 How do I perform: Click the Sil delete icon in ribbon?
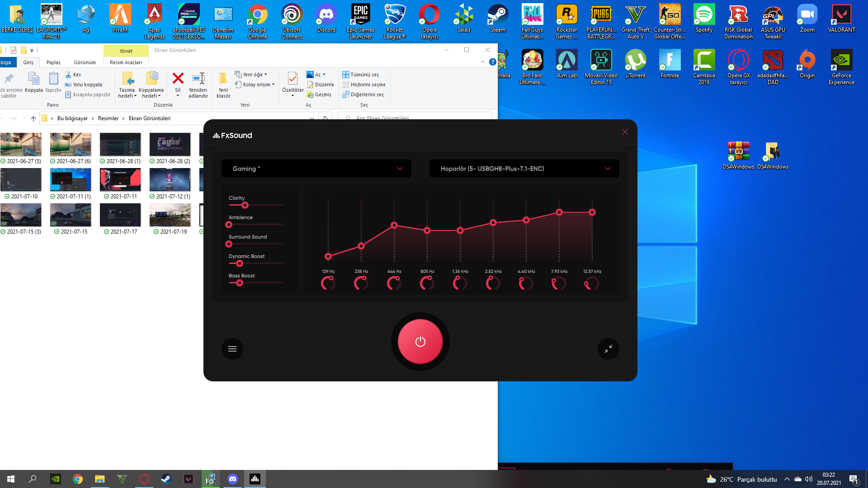178,79
